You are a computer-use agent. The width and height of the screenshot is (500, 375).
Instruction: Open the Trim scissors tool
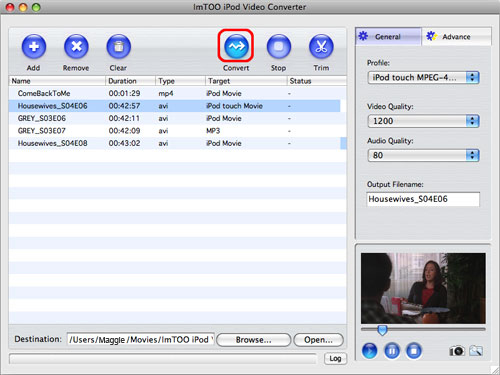321,46
